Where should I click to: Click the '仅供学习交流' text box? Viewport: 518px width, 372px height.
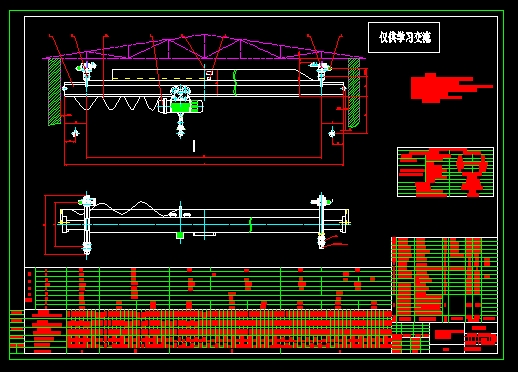(404, 37)
